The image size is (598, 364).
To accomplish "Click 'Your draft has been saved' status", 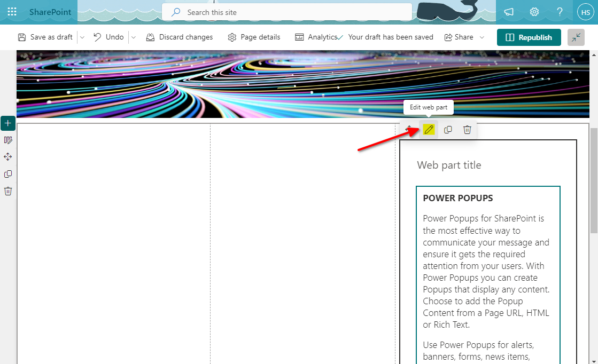I will point(391,37).
